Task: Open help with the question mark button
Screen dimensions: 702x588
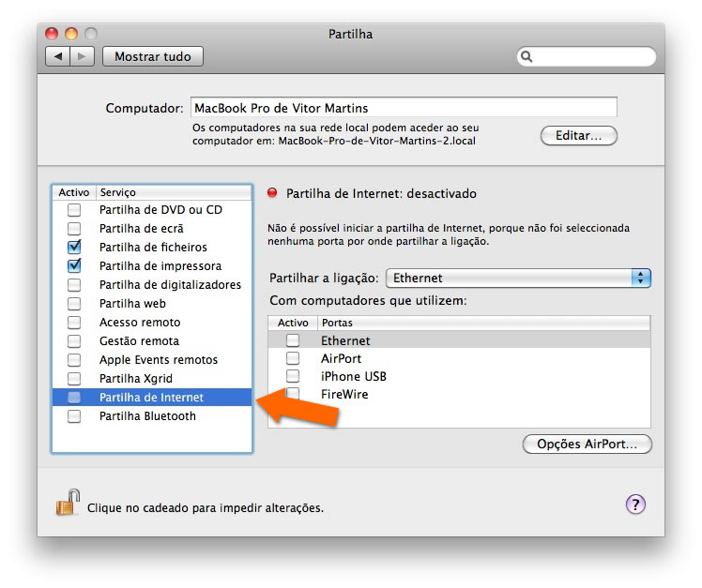Action: [635, 505]
